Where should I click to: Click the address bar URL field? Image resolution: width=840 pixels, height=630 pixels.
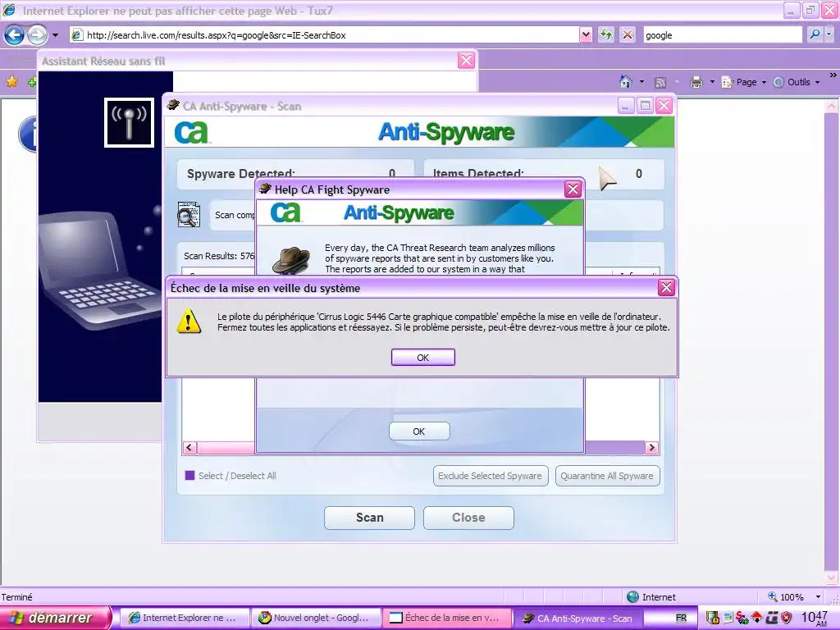[x=323, y=35]
